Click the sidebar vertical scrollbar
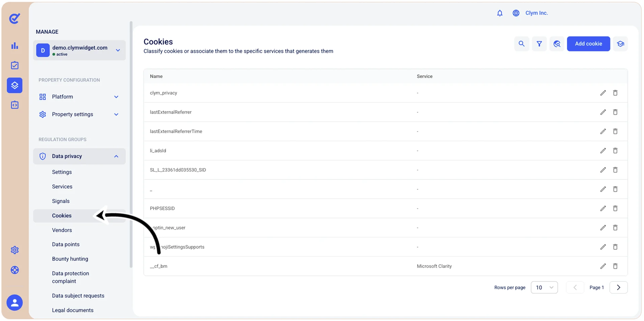The image size is (644, 321). (x=131, y=145)
